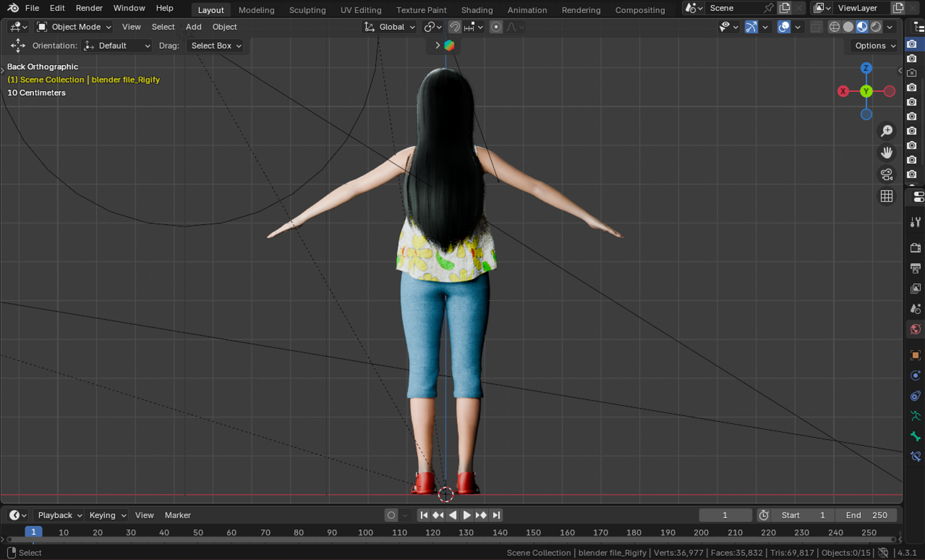Click the new view layer button
925x560 pixels.
click(898, 8)
